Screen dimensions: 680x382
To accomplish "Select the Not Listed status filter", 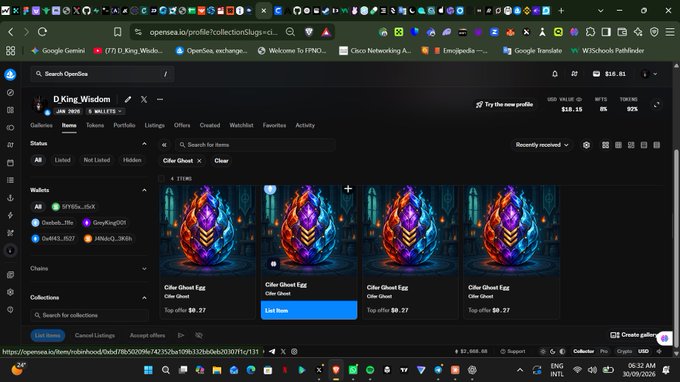I will [97, 160].
